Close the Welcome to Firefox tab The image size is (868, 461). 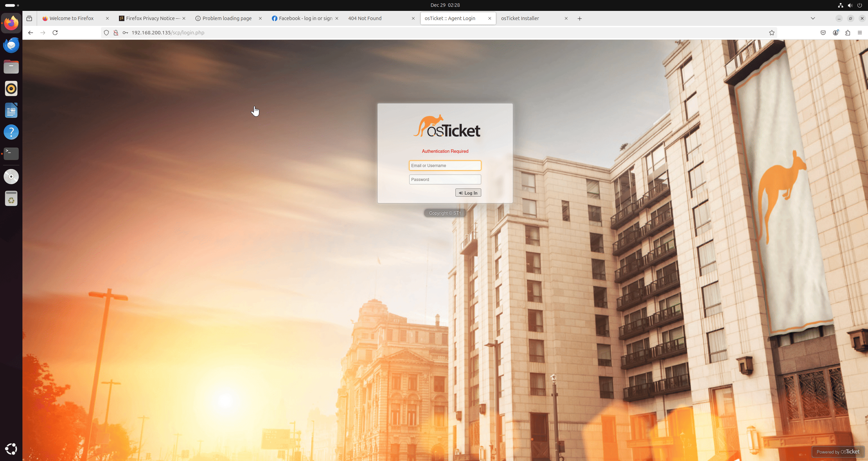(x=107, y=18)
